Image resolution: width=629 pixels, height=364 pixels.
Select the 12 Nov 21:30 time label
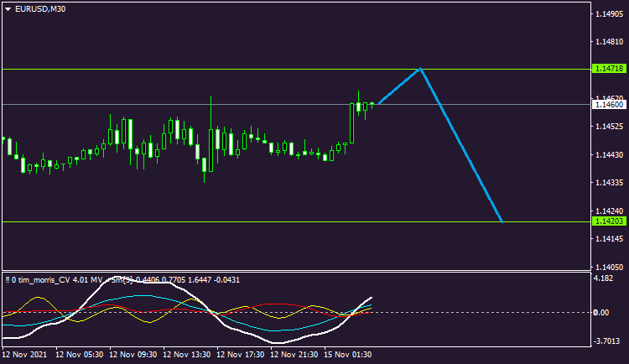click(294, 355)
